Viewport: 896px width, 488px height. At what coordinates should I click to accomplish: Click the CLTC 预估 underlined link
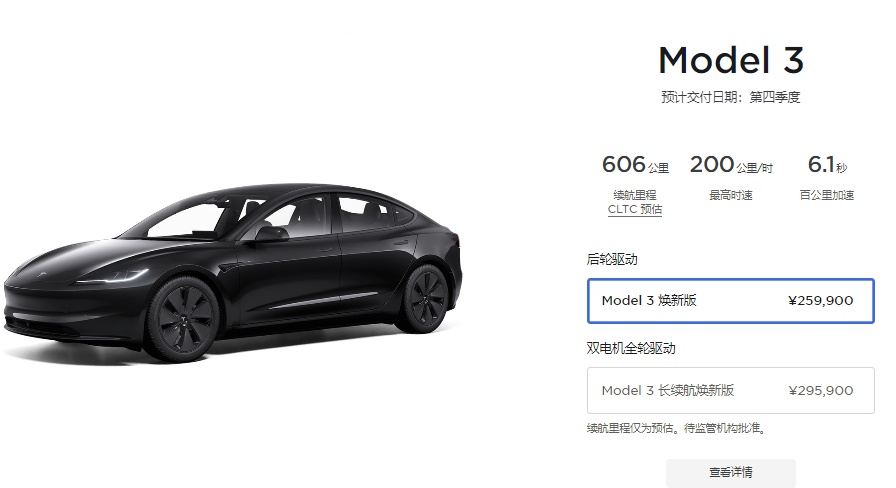coord(634,209)
